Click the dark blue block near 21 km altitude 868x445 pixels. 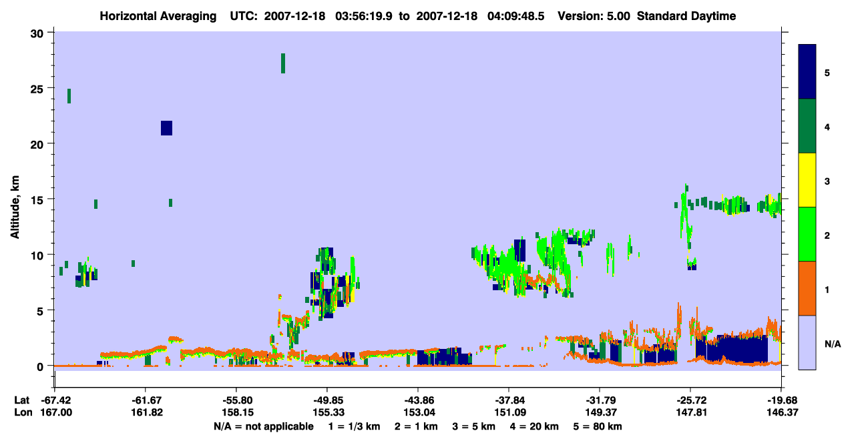167,128
